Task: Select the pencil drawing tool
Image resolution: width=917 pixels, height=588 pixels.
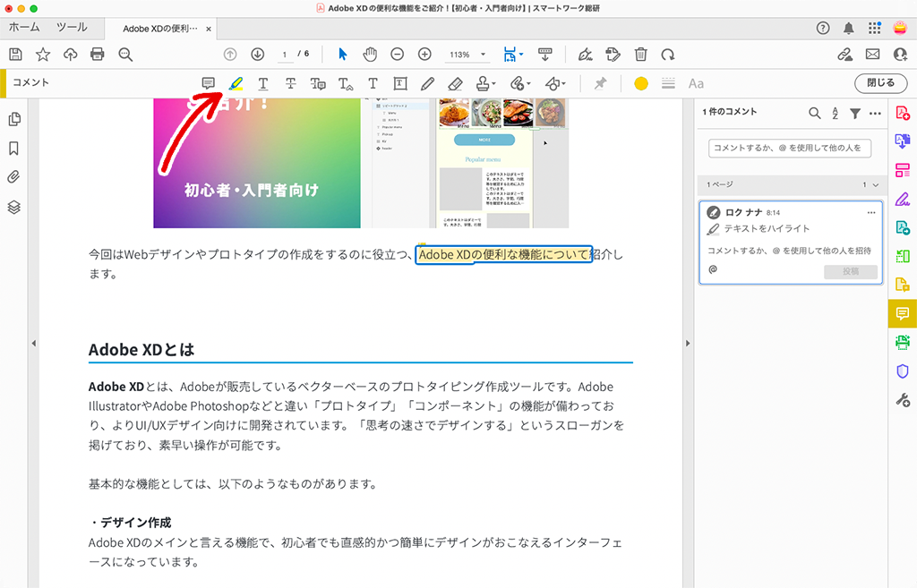Action: (x=427, y=83)
